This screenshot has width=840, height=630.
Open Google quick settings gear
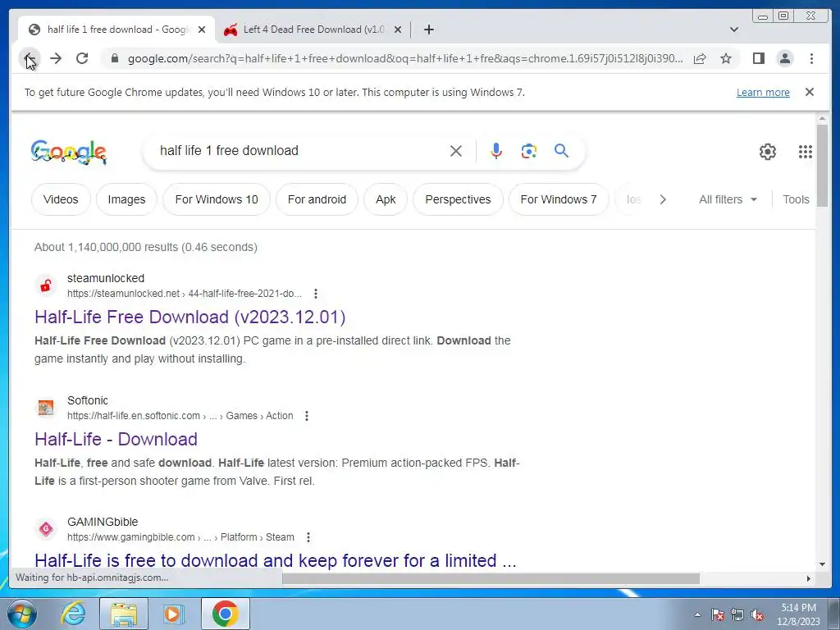click(768, 152)
